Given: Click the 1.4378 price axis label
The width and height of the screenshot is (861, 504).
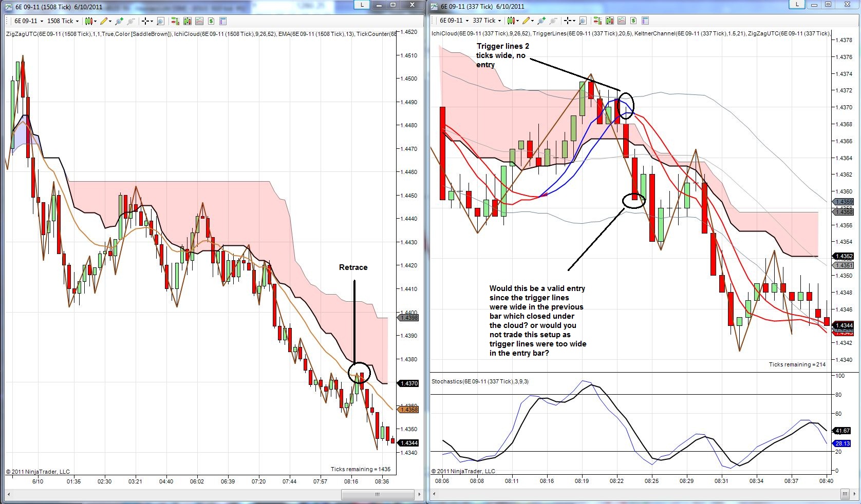Looking at the screenshot, I should [844, 40].
